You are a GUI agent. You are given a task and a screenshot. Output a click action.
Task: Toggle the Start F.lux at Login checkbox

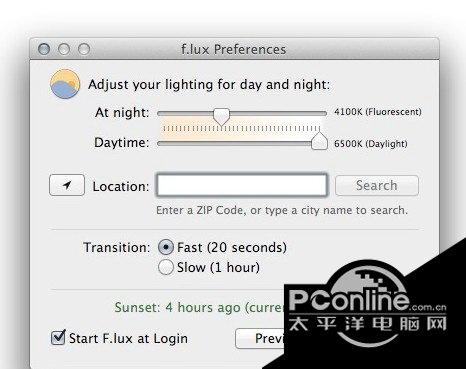58,338
